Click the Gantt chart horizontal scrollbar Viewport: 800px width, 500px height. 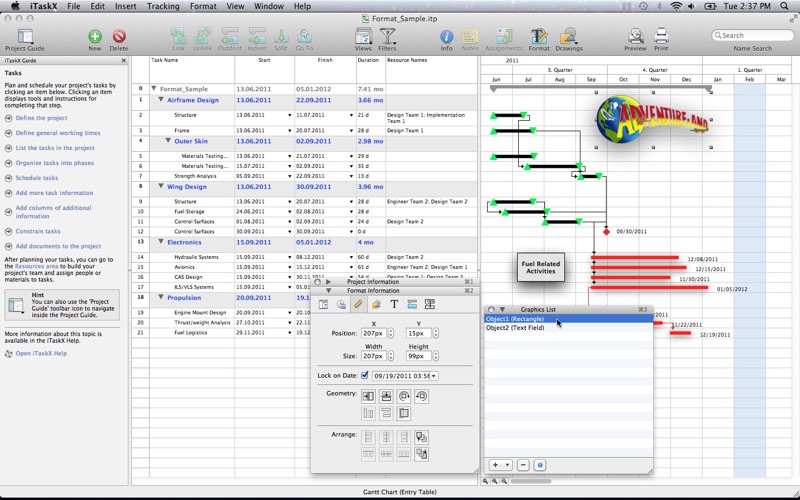[x=531, y=481]
